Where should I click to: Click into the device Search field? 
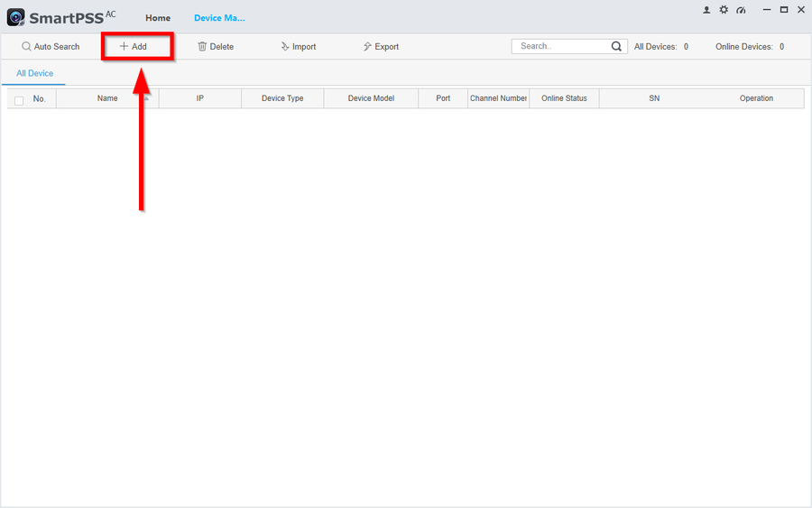point(562,46)
